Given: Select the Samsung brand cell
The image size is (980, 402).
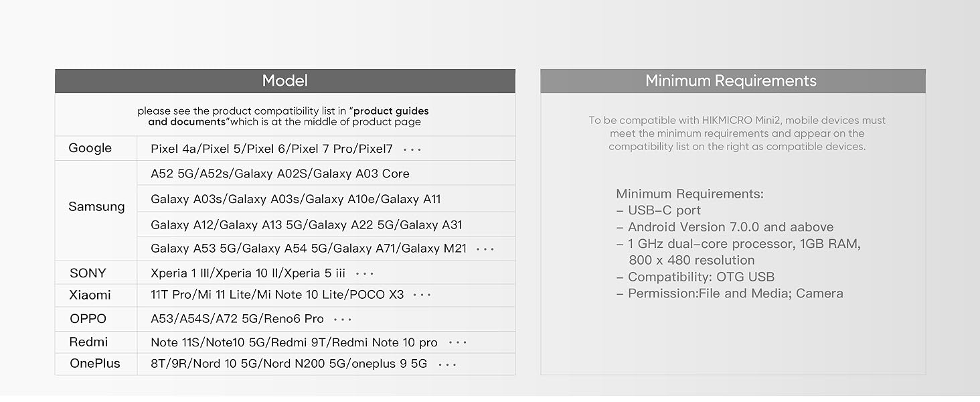Looking at the screenshot, I should 96,207.
